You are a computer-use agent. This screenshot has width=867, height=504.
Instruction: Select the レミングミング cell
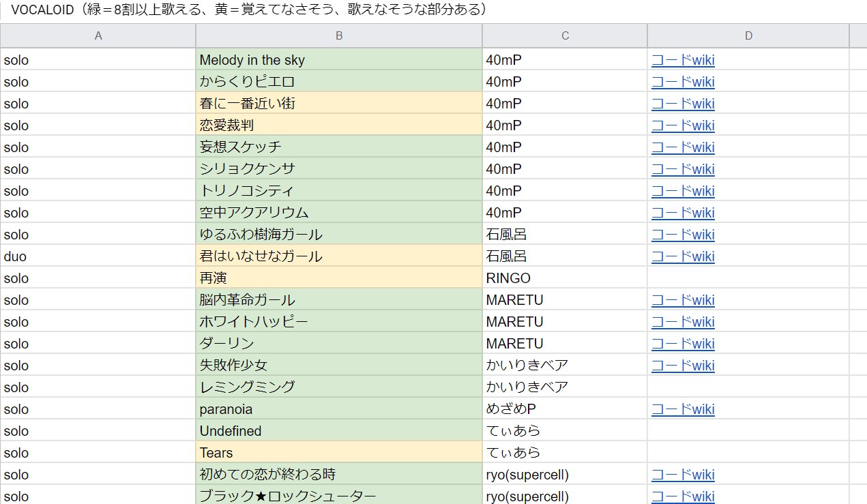click(339, 387)
